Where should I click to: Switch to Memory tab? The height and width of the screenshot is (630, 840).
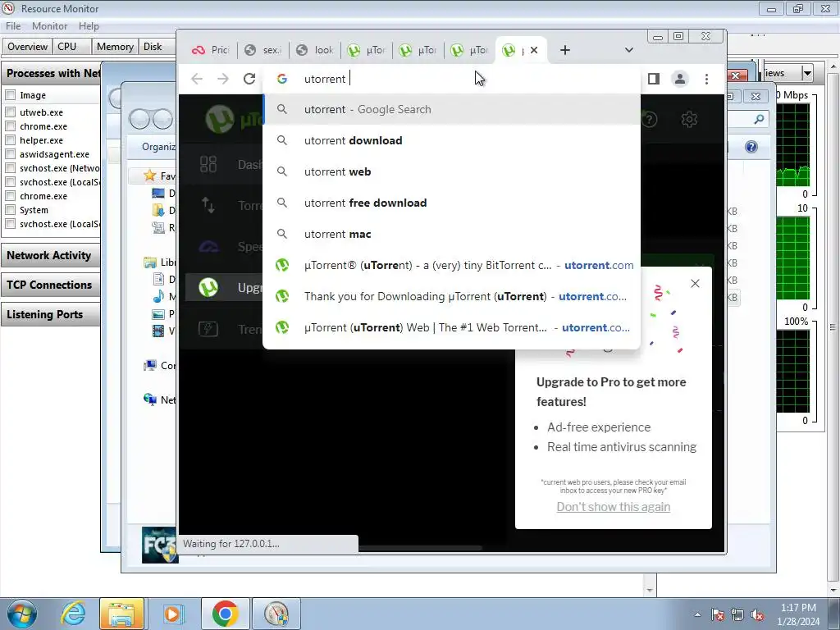coord(115,47)
